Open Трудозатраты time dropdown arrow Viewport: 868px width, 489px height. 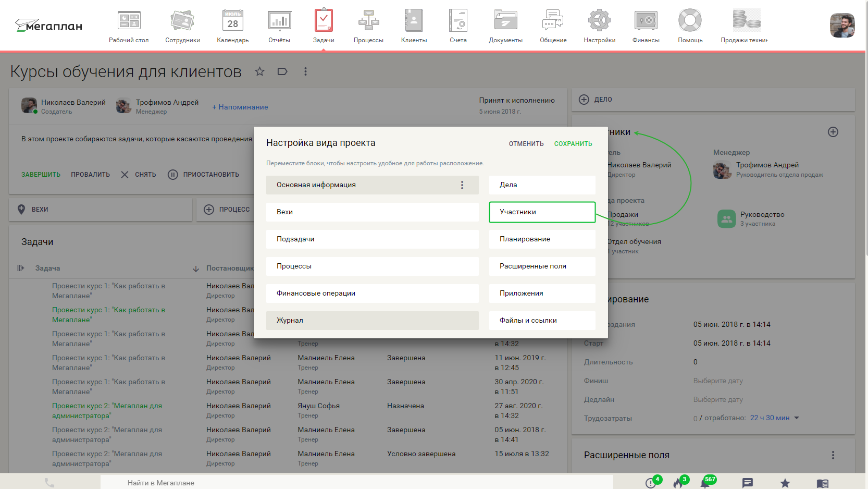[x=797, y=418]
